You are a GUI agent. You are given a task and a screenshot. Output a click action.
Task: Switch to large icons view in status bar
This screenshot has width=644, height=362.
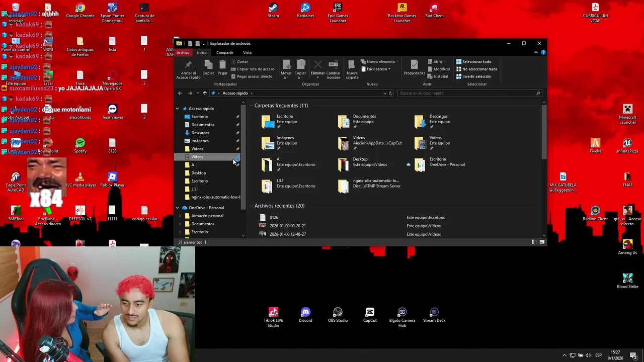pyautogui.click(x=542, y=242)
